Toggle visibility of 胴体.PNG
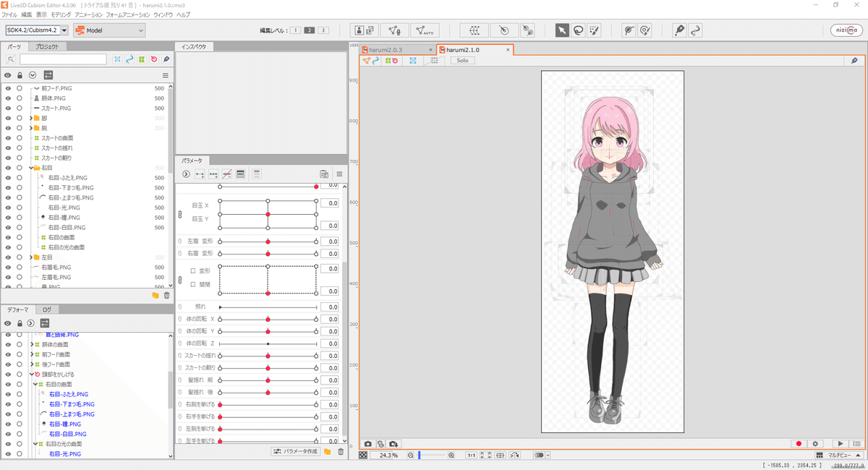The image size is (868, 470). pos(8,98)
